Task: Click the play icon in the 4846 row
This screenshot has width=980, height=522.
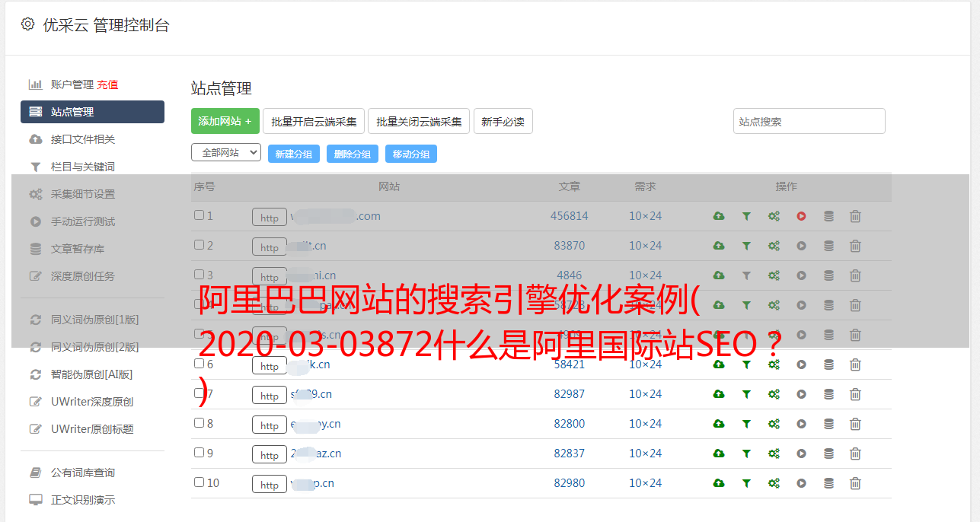Action: pos(801,275)
